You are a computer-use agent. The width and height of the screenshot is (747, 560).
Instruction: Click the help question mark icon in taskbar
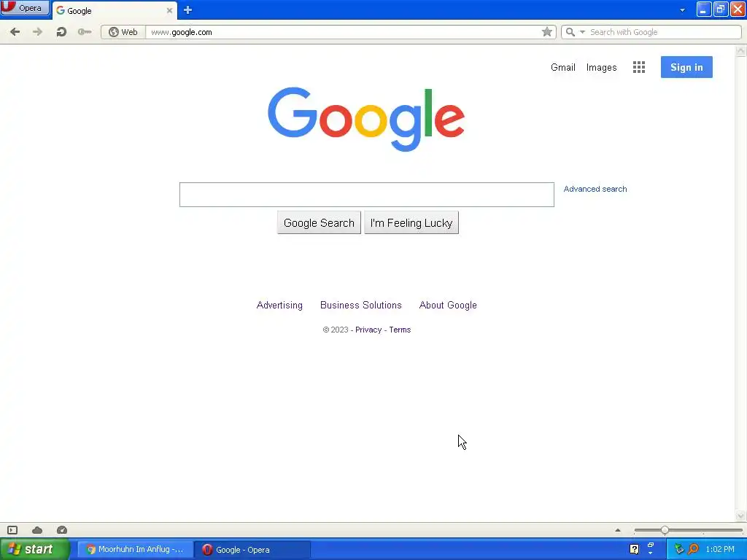click(634, 549)
